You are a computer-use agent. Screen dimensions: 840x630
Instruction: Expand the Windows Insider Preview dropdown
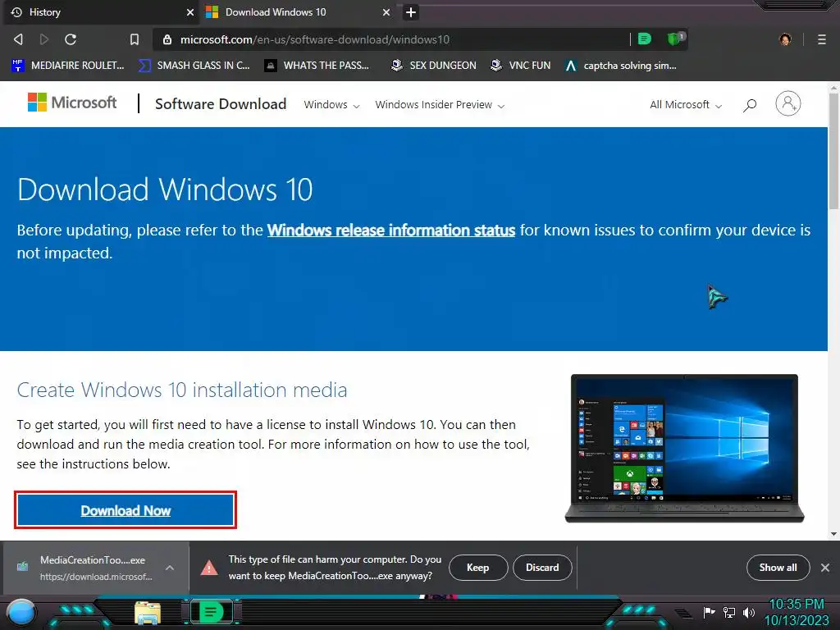[440, 104]
